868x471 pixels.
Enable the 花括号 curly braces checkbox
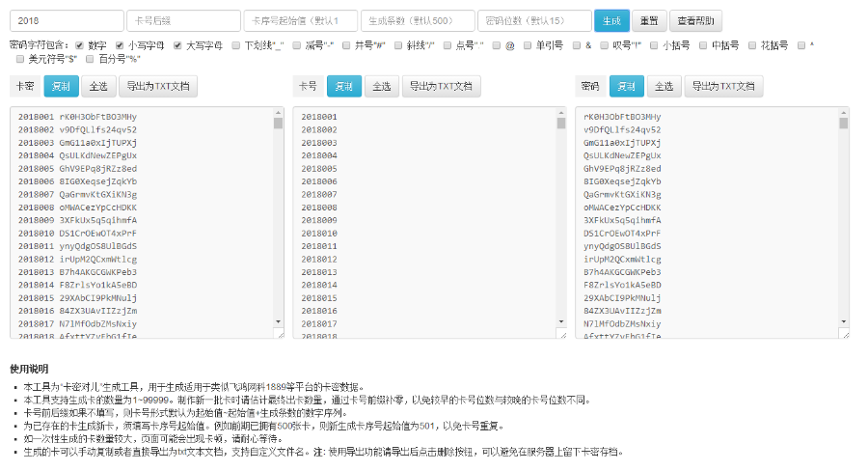[752, 45]
